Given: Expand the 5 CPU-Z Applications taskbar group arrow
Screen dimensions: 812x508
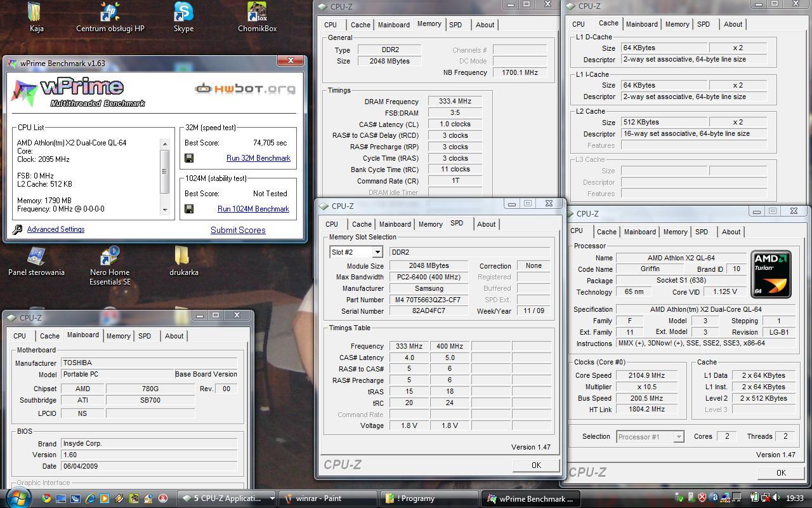Looking at the screenshot, I should [272, 498].
